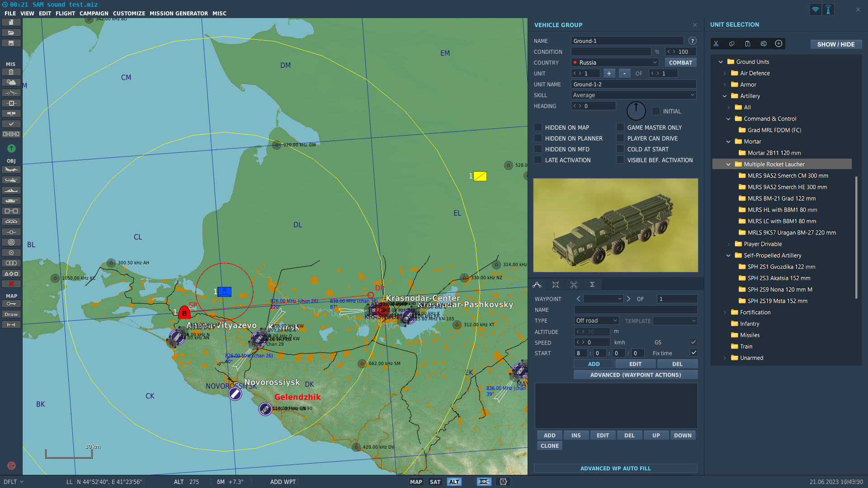Enable LATE ACTIVATION checkbox
Image resolution: width=868 pixels, height=488 pixels.
click(538, 160)
